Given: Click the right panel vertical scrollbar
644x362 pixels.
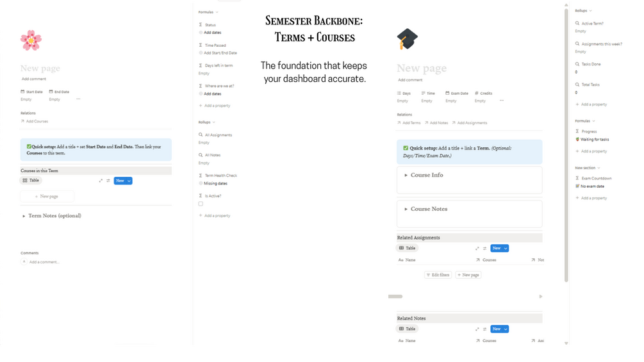Looking at the screenshot, I should click(566, 141).
